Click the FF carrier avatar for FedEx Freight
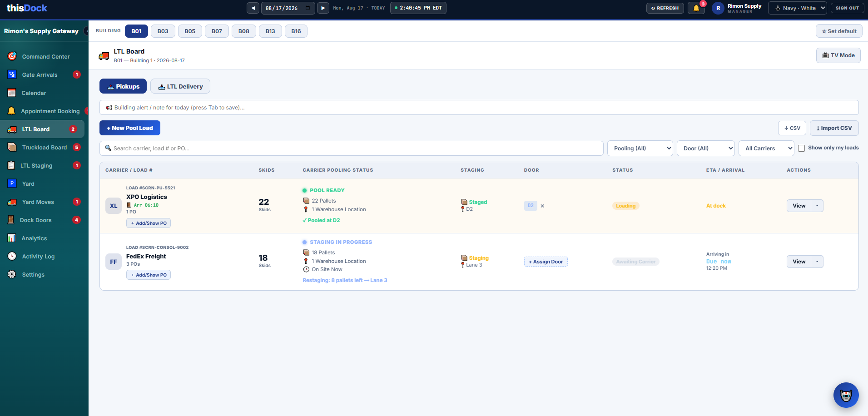 pyautogui.click(x=114, y=262)
